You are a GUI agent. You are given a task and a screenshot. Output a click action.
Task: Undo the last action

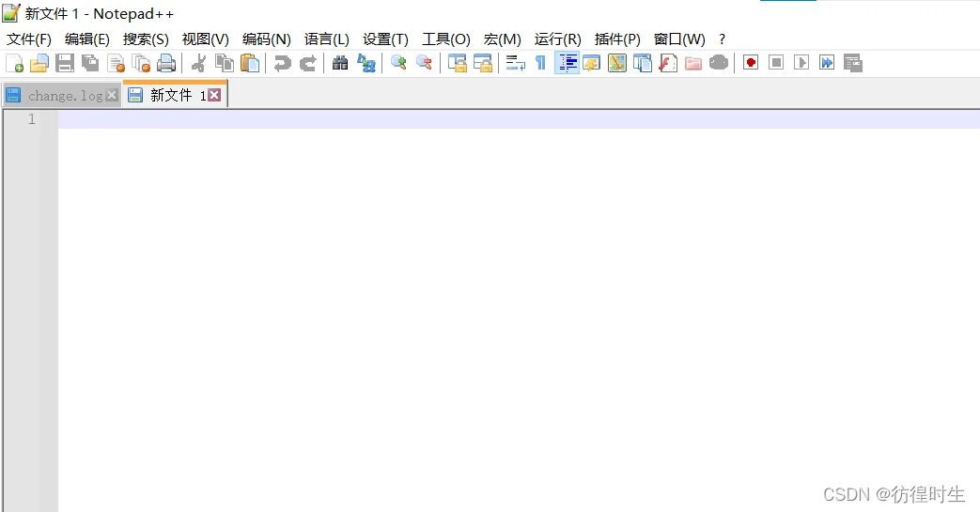tap(283, 63)
